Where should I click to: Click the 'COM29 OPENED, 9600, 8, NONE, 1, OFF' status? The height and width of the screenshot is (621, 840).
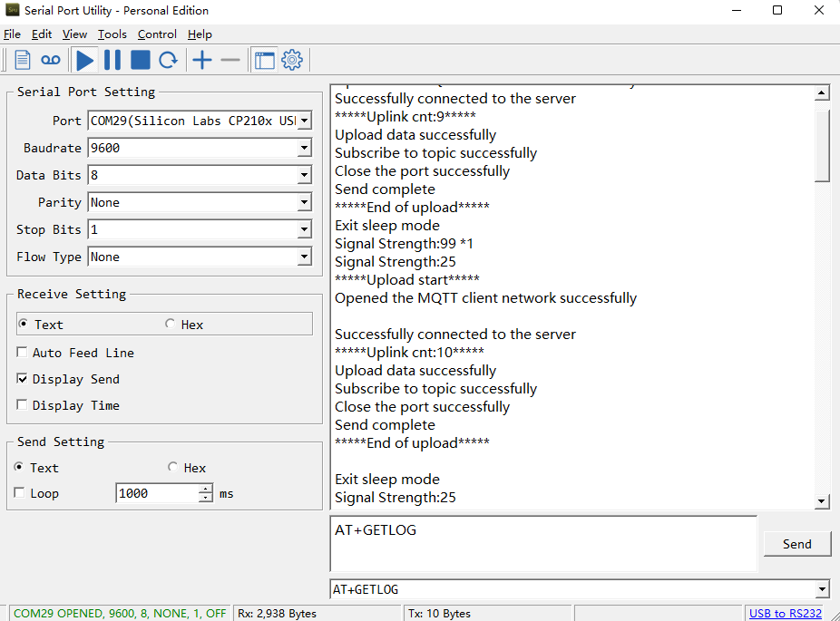[x=120, y=614]
